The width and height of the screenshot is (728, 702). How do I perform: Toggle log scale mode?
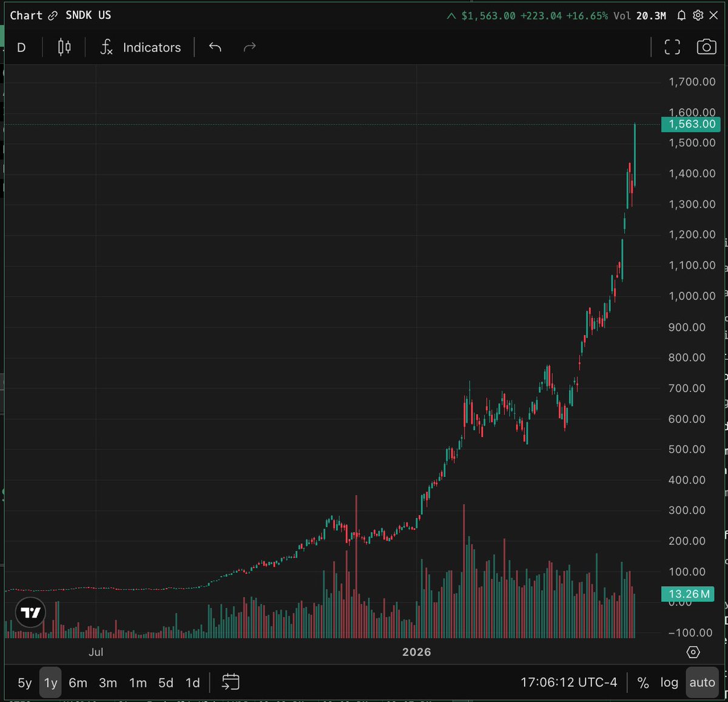pyautogui.click(x=669, y=683)
